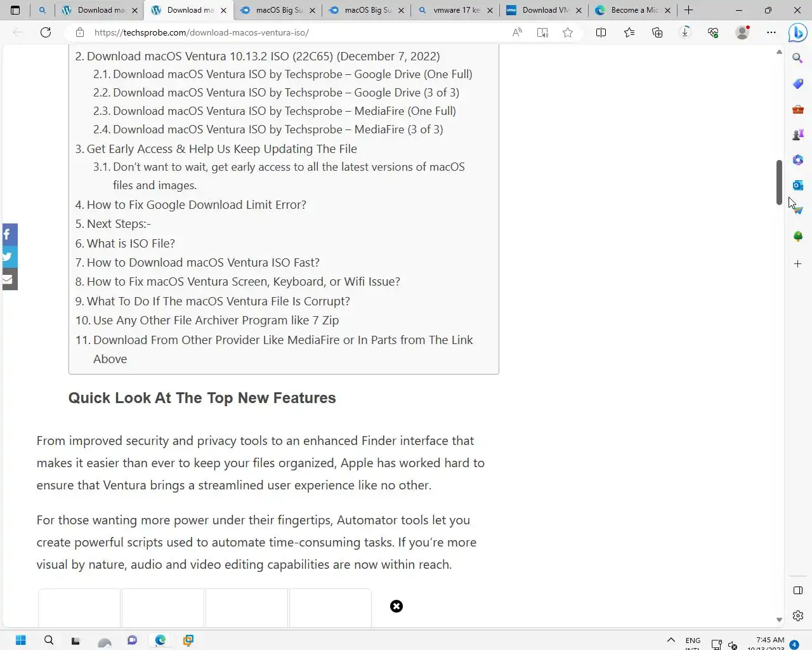Jump to Next Steps section
This screenshot has width=812, height=650.
(119, 224)
